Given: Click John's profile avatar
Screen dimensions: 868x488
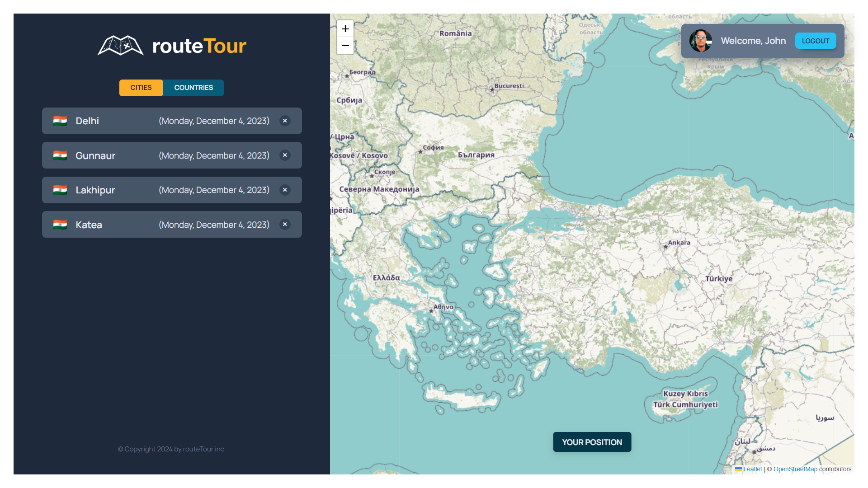Looking at the screenshot, I should click(x=700, y=41).
